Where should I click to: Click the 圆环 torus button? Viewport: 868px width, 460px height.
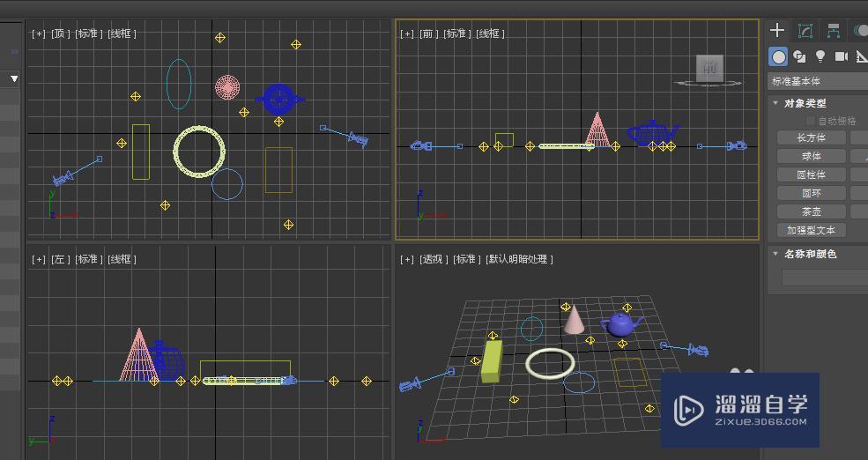tap(812, 193)
